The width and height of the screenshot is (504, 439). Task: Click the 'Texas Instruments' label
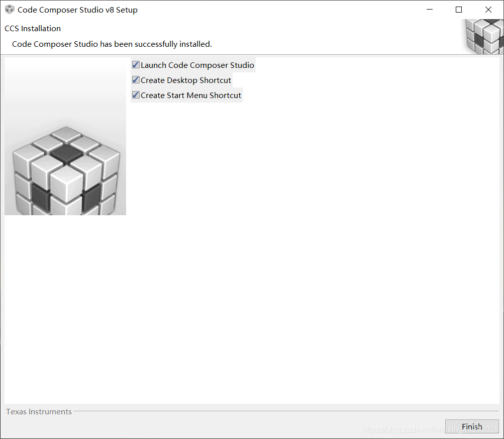[39, 412]
